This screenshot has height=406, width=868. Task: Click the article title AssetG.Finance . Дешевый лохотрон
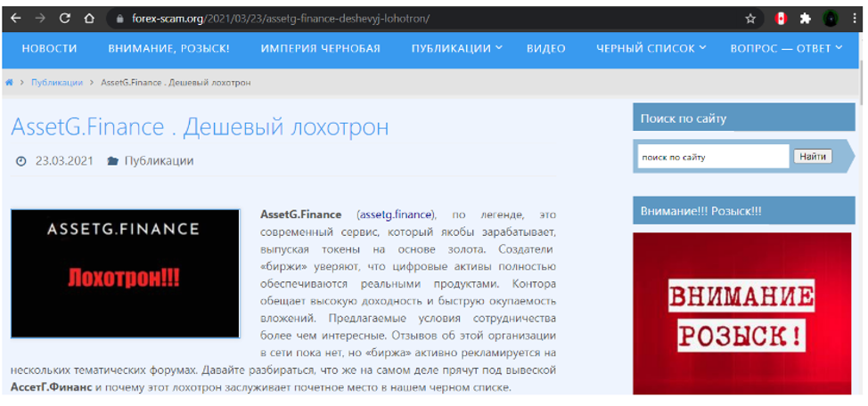(x=200, y=127)
